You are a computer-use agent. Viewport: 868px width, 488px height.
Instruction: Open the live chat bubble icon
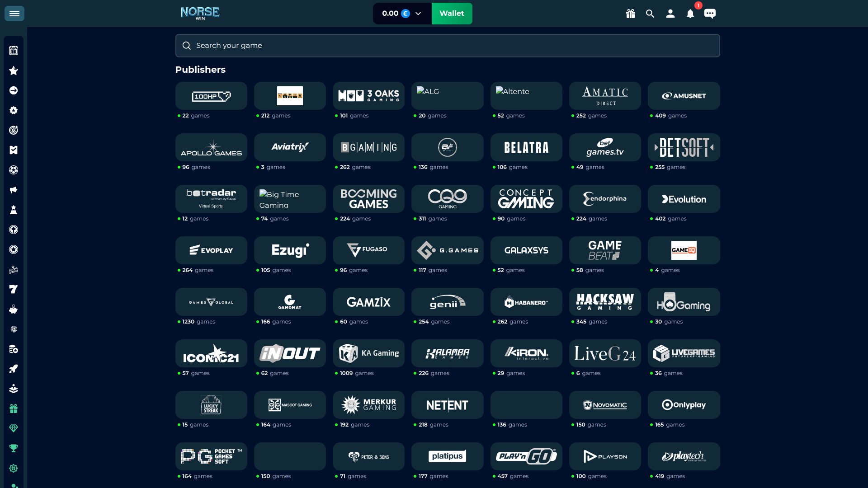[710, 14]
